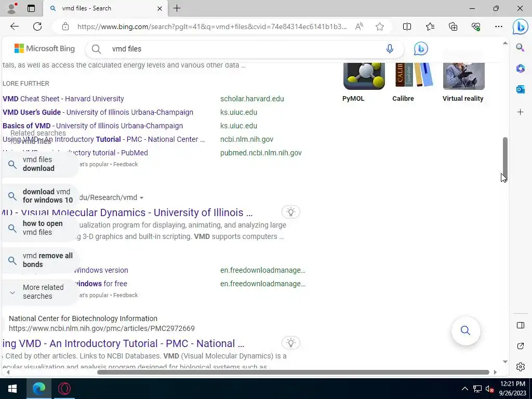Show hidden tray icons chevron
Screen dimensions: 532x399
click(x=465, y=389)
